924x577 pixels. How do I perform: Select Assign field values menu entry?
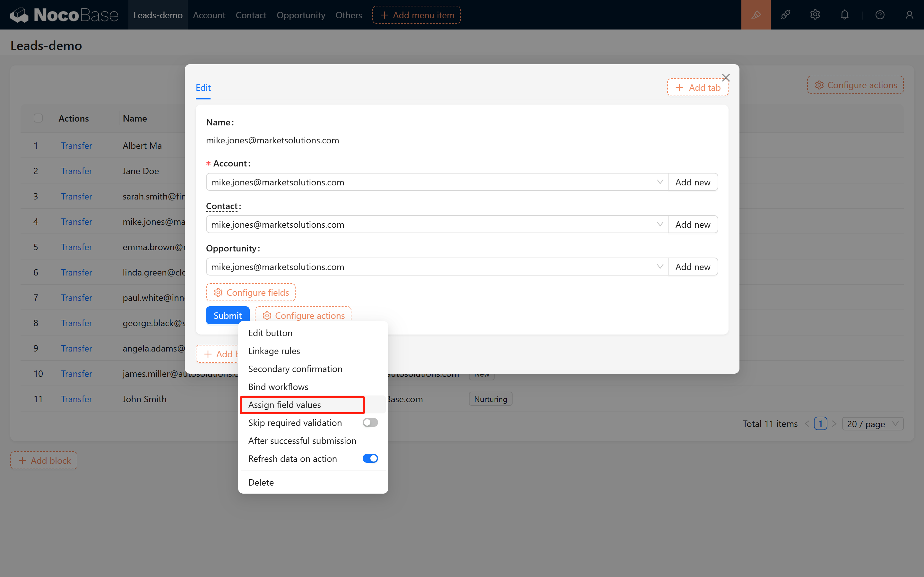[x=284, y=404]
